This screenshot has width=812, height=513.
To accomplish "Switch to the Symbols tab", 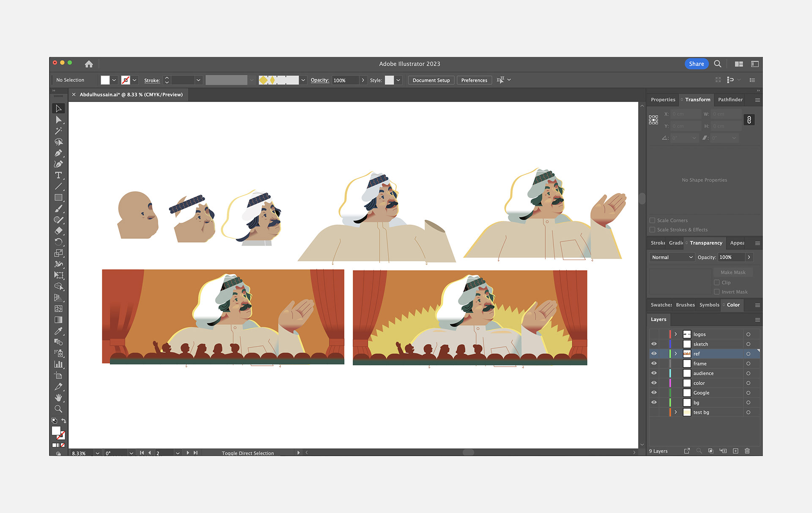I will click(709, 305).
